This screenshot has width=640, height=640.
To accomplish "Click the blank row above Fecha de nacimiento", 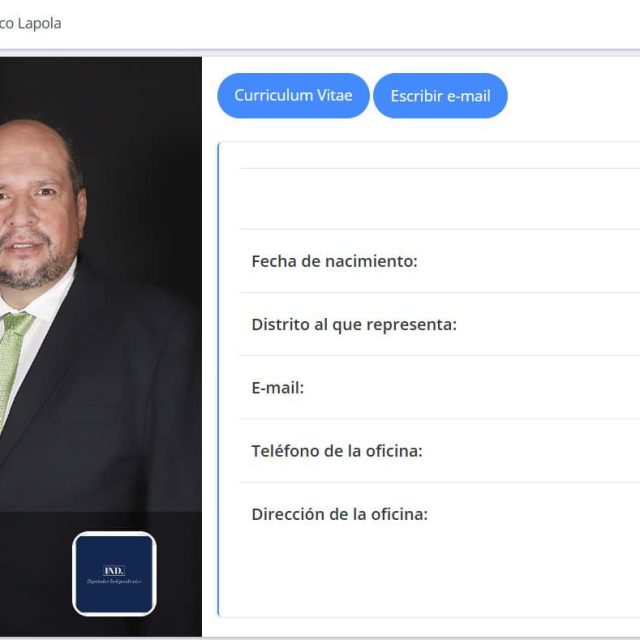I will tap(440, 199).
